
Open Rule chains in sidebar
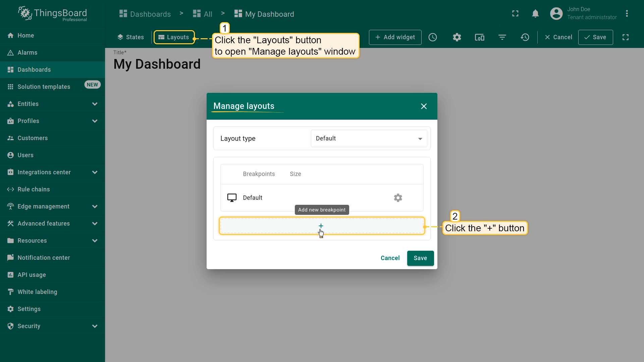coord(34,189)
